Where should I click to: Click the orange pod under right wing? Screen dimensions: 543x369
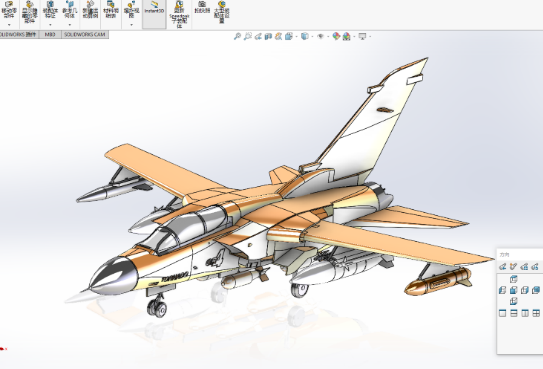click(x=438, y=281)
